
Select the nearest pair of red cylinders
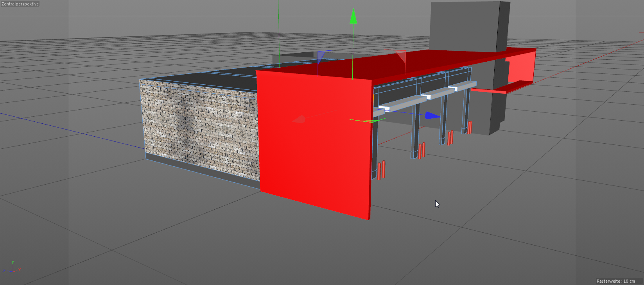pos(381,170)
